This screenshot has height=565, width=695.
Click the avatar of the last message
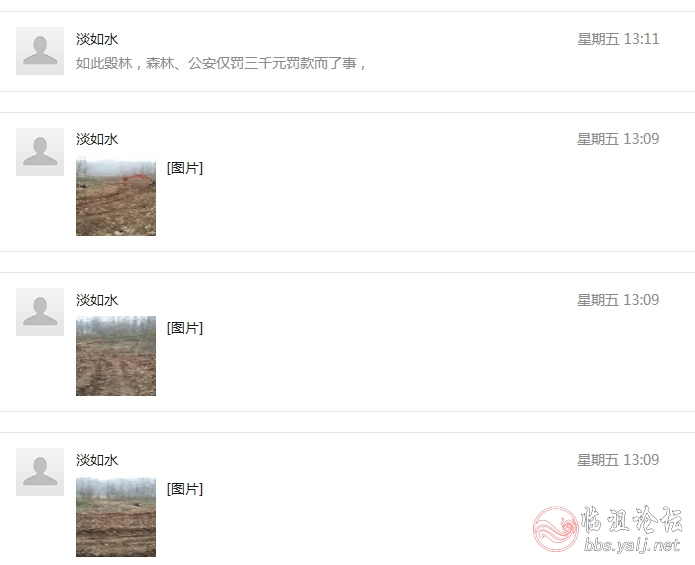pos(40,472)
